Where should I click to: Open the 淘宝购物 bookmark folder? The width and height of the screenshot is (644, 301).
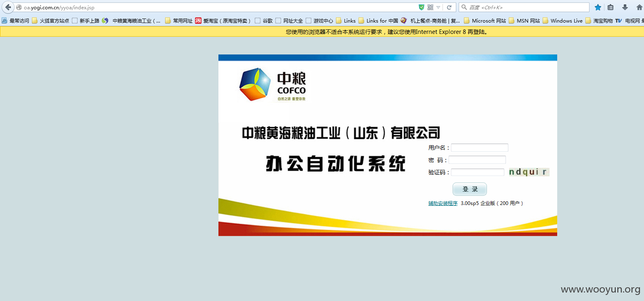(x=599, y=21)
